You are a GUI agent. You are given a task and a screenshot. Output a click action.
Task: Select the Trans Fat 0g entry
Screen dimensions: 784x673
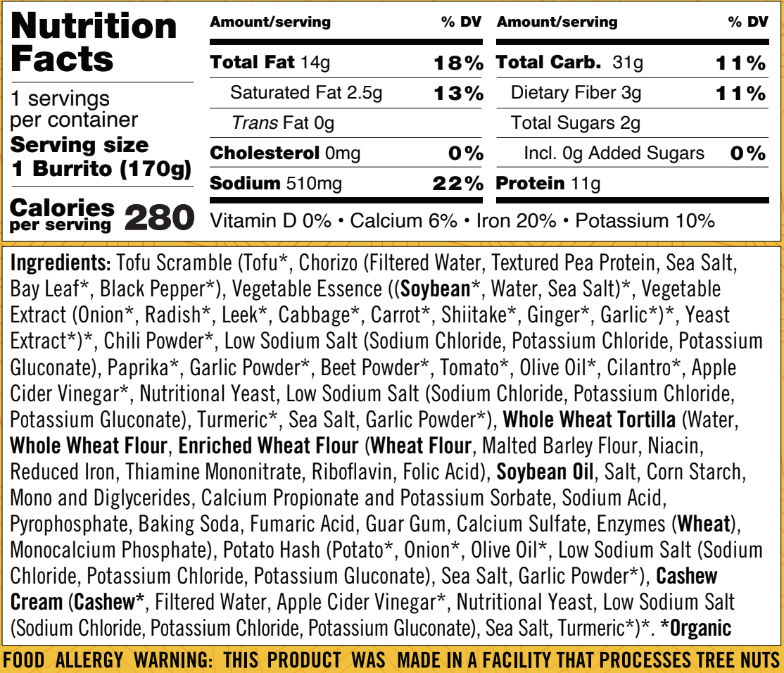point(283,123)
